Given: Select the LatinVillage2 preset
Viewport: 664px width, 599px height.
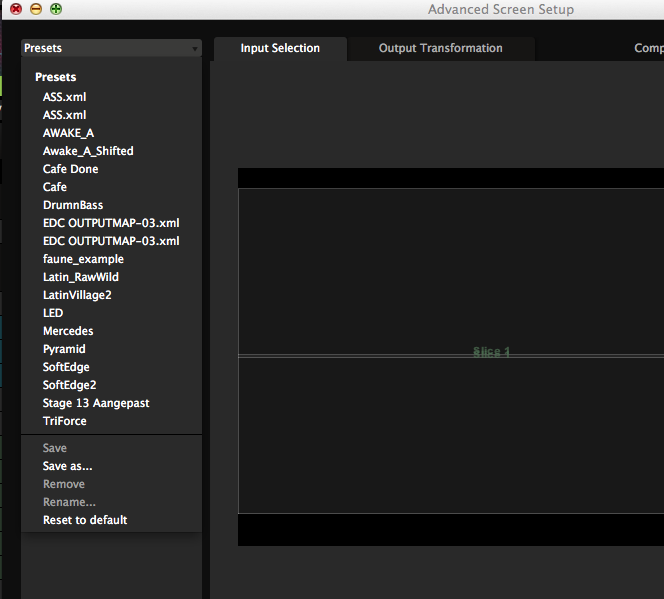Looking at the screenshot, I should point(77,295).
